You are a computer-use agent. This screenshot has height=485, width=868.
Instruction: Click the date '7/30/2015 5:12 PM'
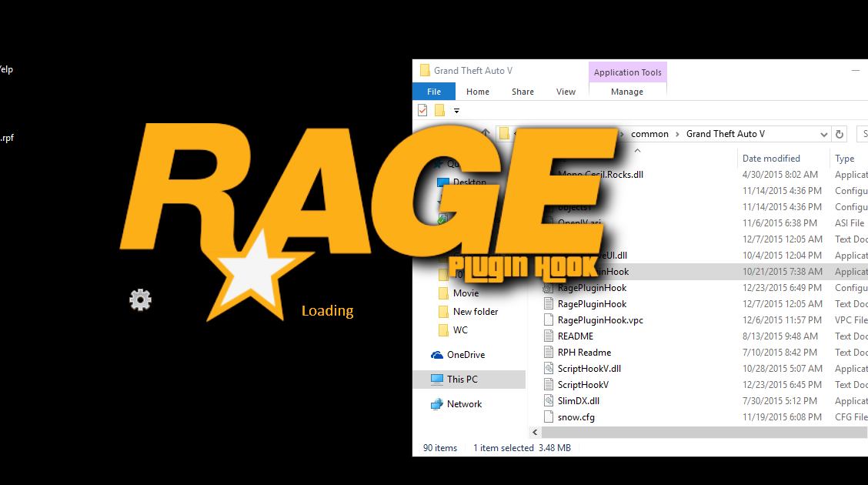tap(780, 401)
